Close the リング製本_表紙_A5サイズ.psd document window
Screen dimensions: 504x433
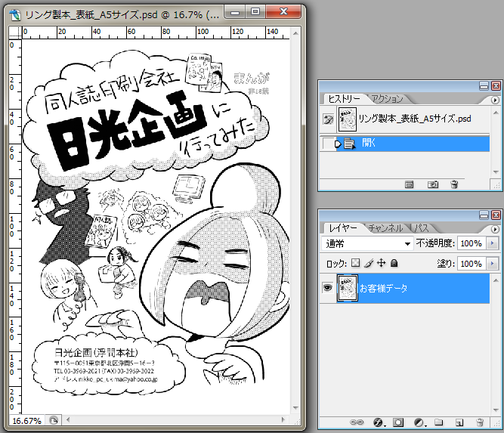coord(283,11)
